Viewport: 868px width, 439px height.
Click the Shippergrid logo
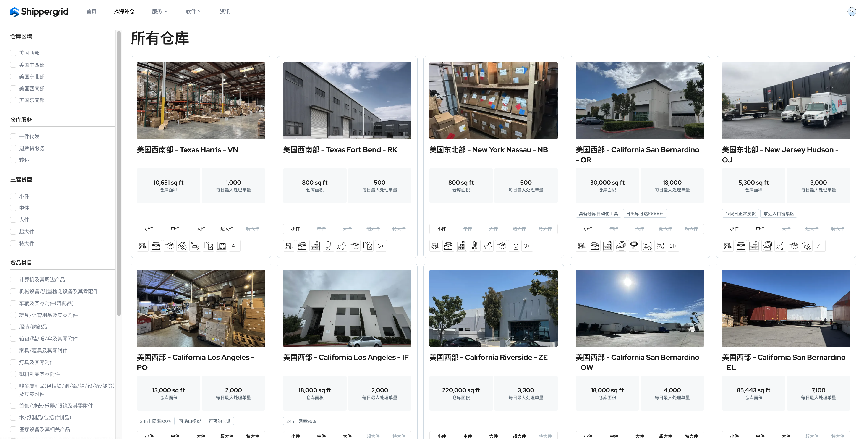pos(39,11)
